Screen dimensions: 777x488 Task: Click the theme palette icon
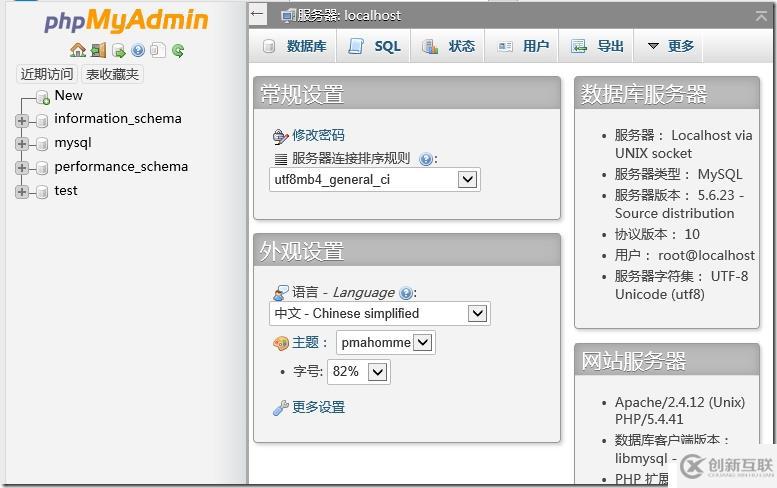280,343
